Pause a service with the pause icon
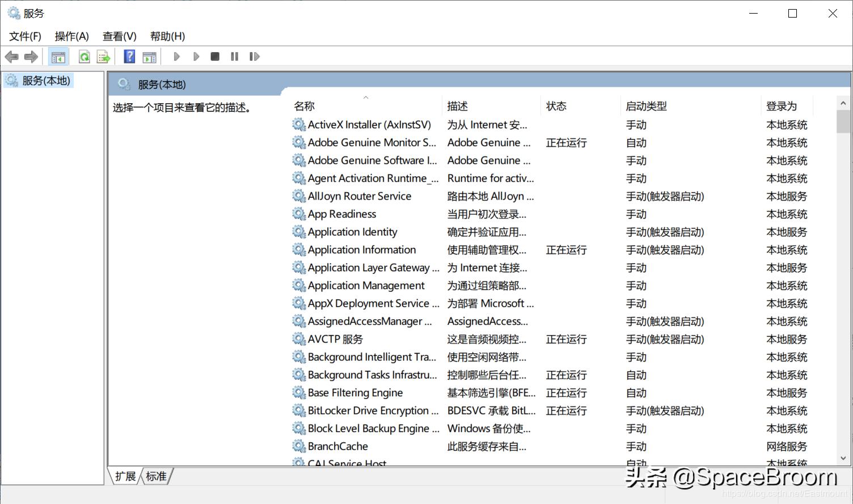This screenshot has height=504, width=853. coord(234,56)
